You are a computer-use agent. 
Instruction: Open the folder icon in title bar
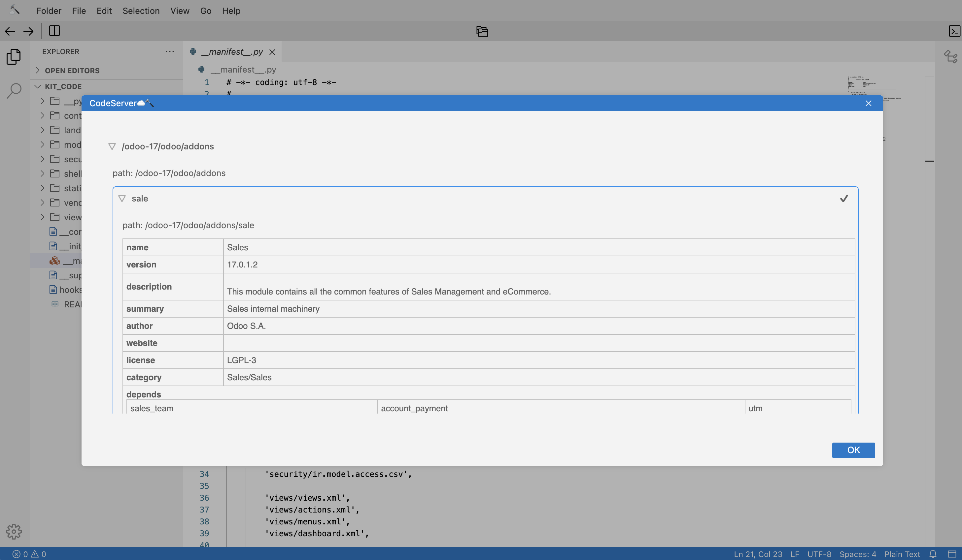482,31
